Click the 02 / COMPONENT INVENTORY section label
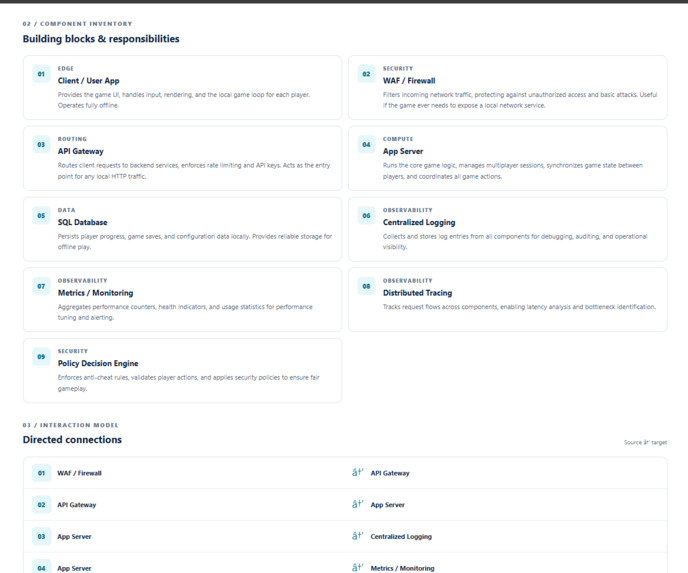The width and height of the screenshot is (688, 573). pyautogui.click(x=77, y=24)
